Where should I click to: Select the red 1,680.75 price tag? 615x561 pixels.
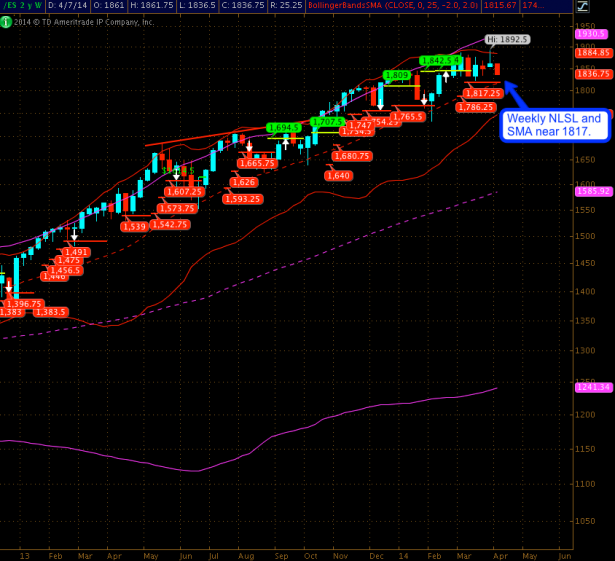pos(352,156)
